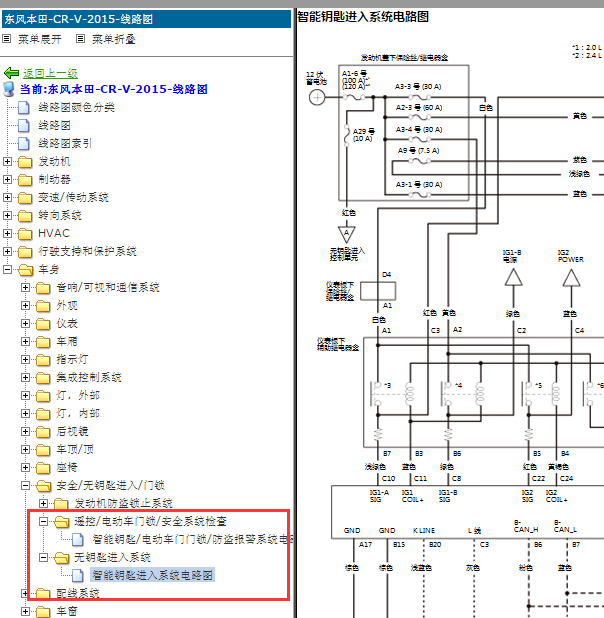This screenshot has width=604, height=618.
Task: Click the HVAC folder icon
Action: 25,234
